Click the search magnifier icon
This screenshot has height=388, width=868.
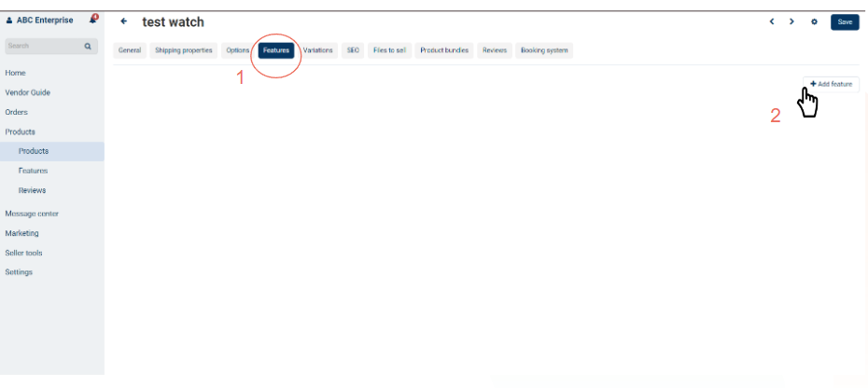[88, 46]
